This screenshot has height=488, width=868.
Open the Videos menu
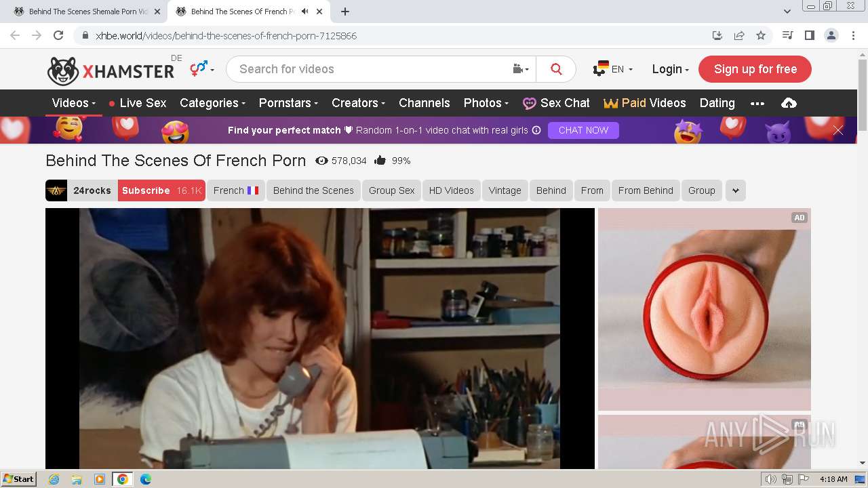(74, 103)
